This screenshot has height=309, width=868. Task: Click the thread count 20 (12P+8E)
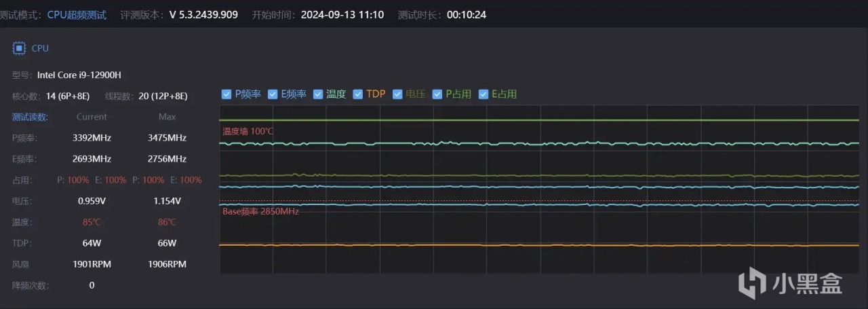[x=163, y=96]
